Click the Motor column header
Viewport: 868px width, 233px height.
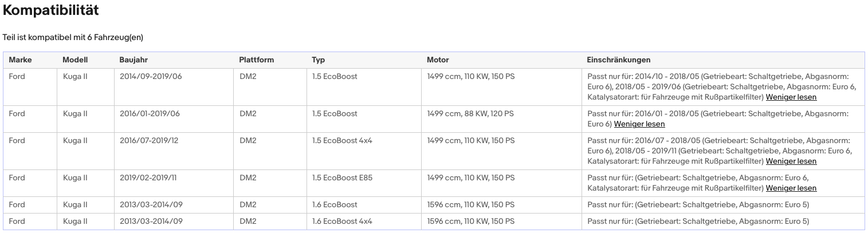click(x=438, y=60)
